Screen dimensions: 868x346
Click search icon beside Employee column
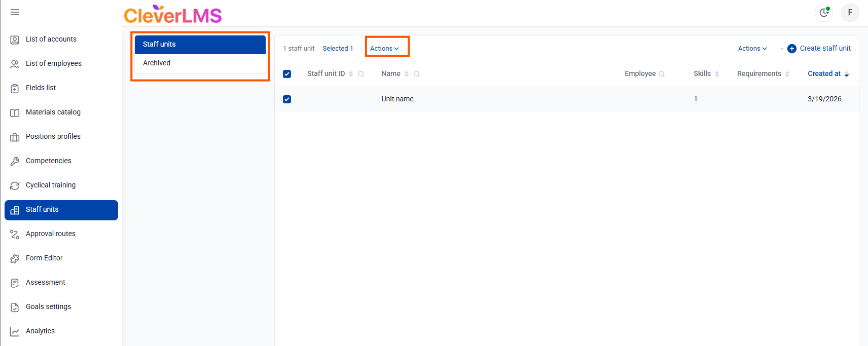[662, 74]
